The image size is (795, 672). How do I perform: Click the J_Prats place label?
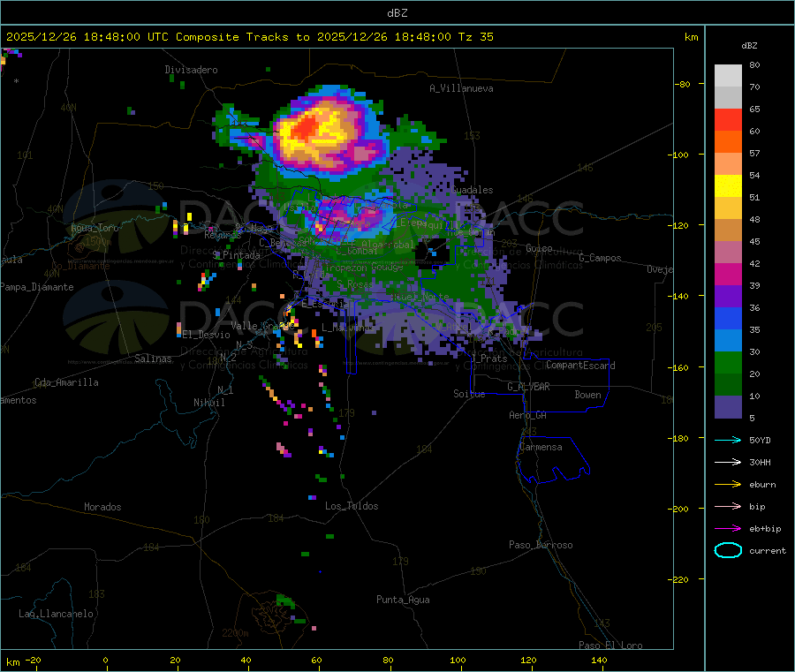tap(489, 359)
